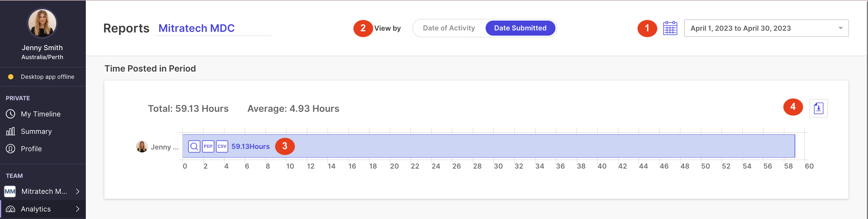Switch to Date of Activity view
This screenshot has height=219, width=868.
pyautogui.click(x=449, y=28)
